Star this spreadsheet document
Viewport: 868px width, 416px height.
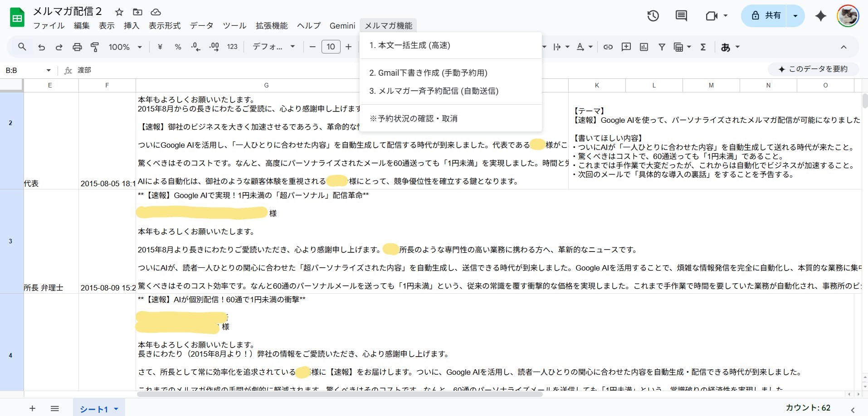tap(119, 12)
